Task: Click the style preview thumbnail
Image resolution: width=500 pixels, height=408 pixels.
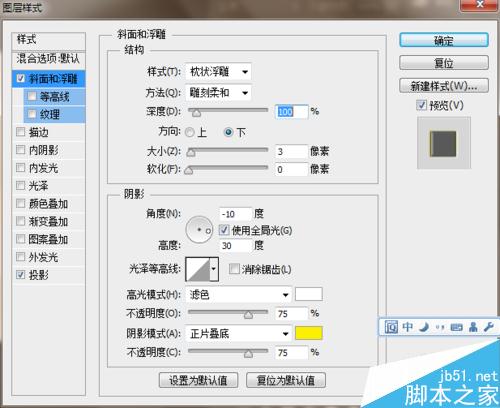Action: pos(444,143)
